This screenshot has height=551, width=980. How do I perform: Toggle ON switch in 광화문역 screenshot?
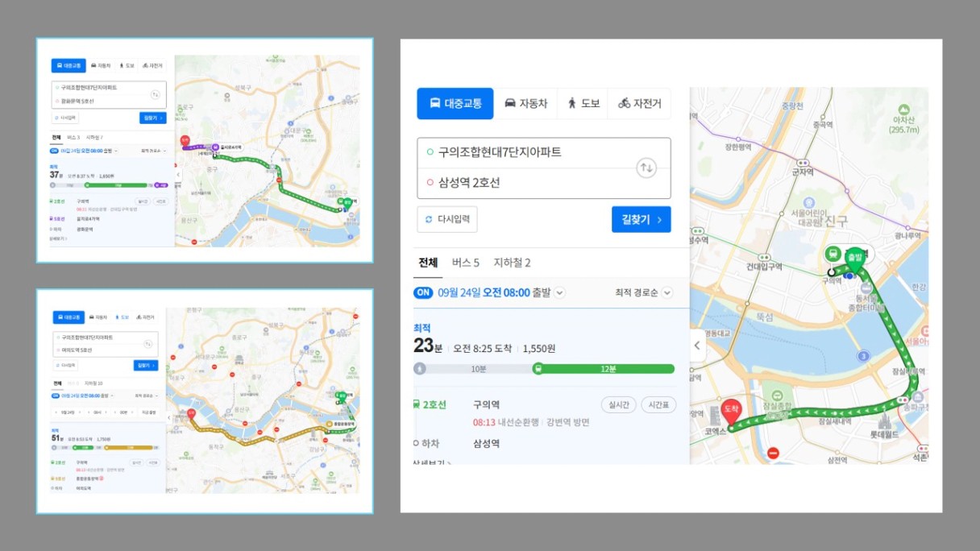(x=54, y=151)
